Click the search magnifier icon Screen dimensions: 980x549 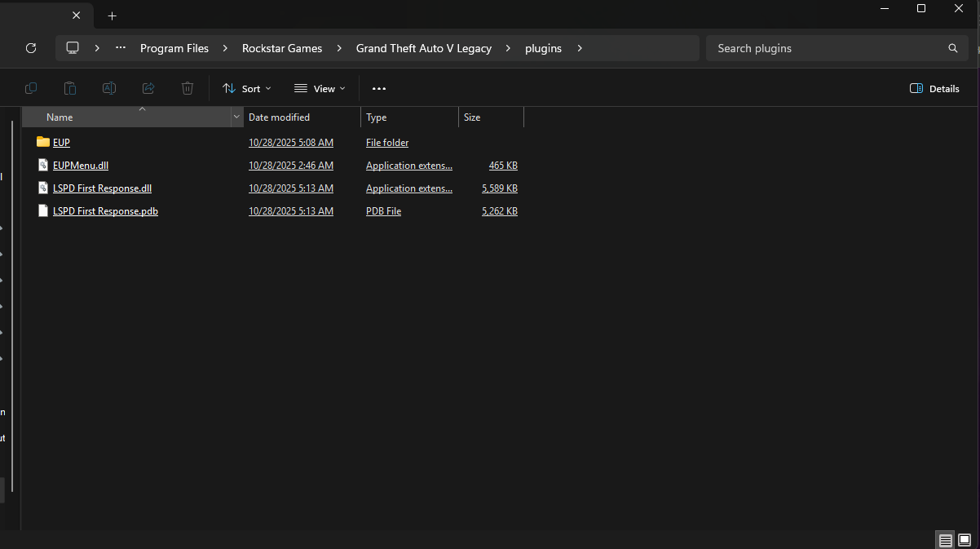point(952,48)
